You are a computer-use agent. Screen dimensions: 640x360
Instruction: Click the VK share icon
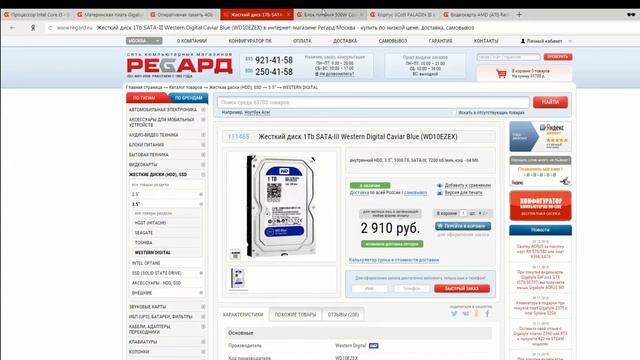[x=466, y=313]
